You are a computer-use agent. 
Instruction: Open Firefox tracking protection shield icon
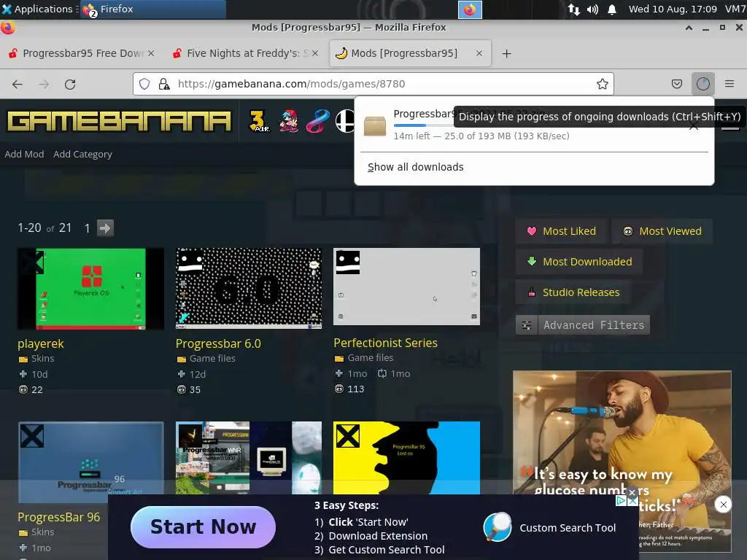point(144,85)
